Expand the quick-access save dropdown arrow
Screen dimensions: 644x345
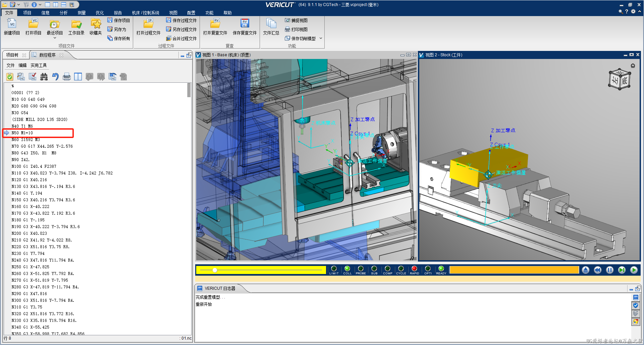click(19, 5)
